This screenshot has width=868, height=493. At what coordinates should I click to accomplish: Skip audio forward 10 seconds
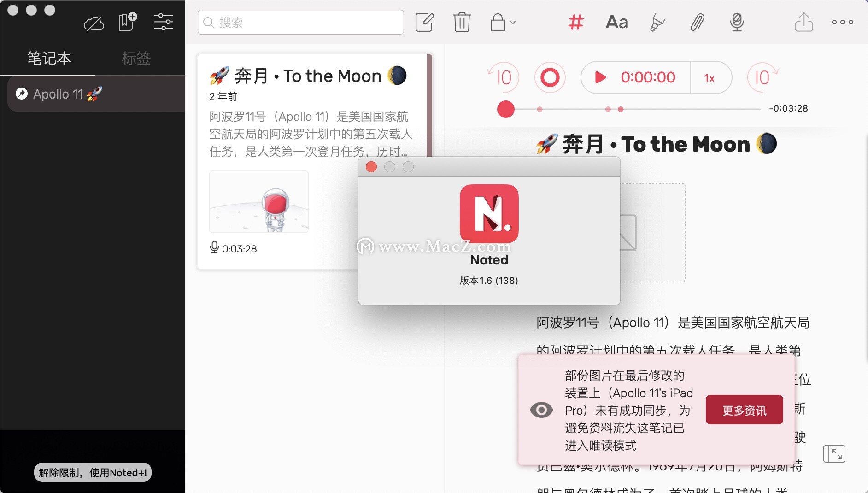tap(762, 77)
